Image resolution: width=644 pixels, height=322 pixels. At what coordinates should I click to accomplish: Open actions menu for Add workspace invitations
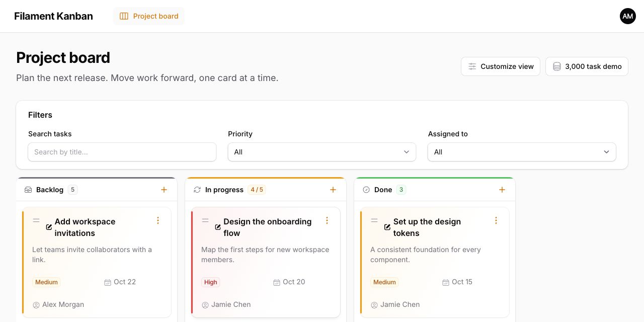point(158,220)
